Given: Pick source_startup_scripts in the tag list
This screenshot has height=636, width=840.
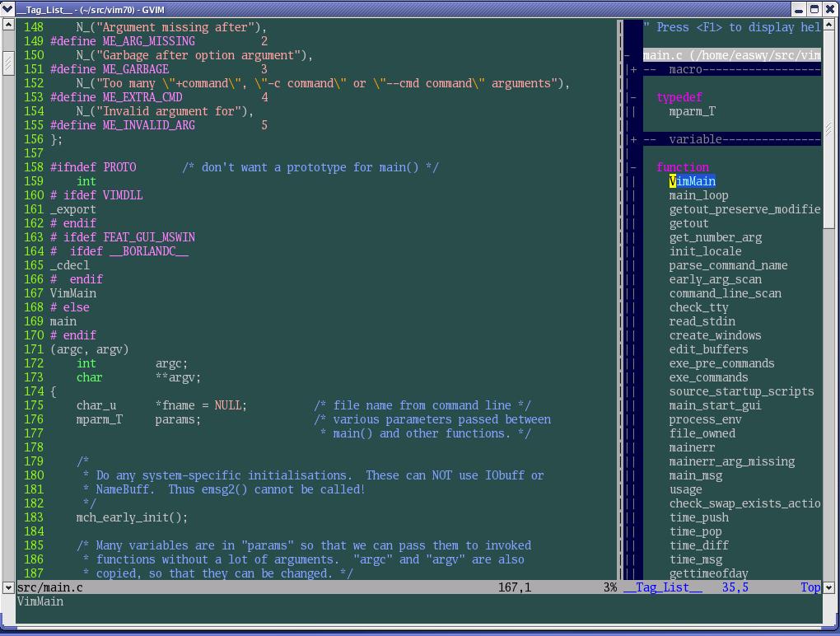Looking at the screenshot, I should tap(741, 391).
